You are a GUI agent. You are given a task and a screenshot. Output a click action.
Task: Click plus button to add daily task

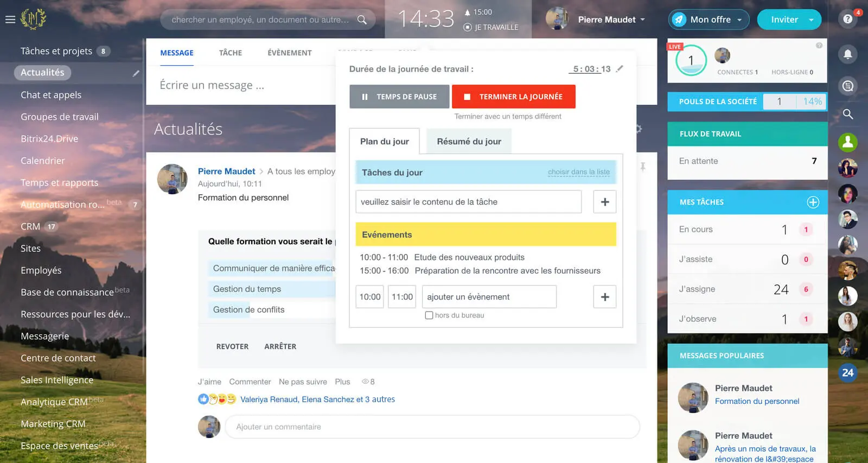(x=604, y=202)
